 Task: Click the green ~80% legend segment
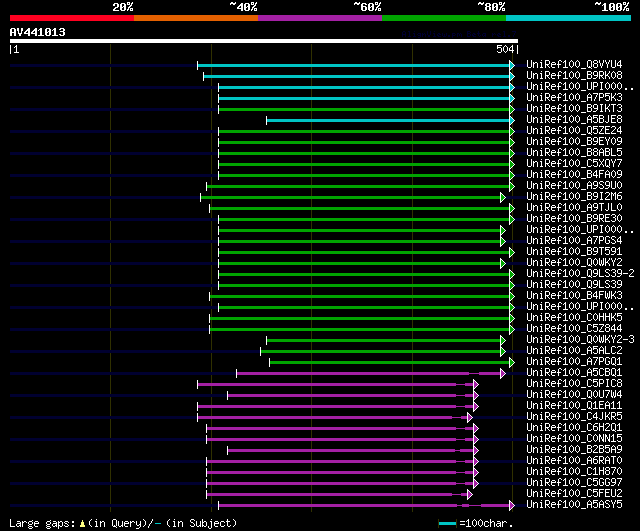444,18
